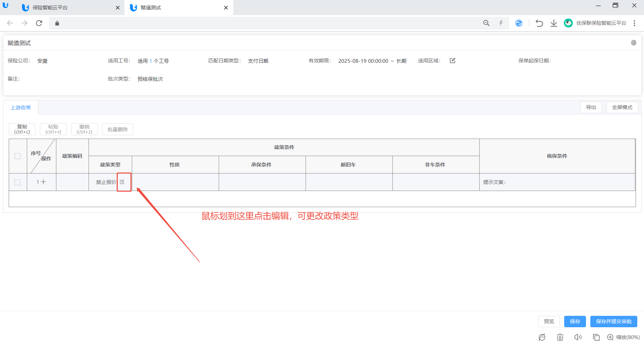Image resolution: width=644 pixels, height=341 pixels.
Task: Open the settings gear in 赋值测试 header
Action: [x=634, y=43]
